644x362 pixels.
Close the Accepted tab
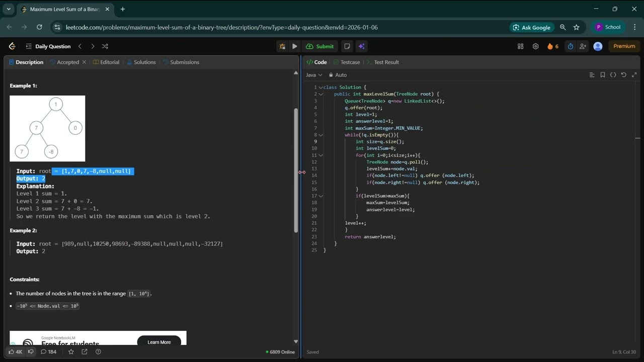point(84,62)
